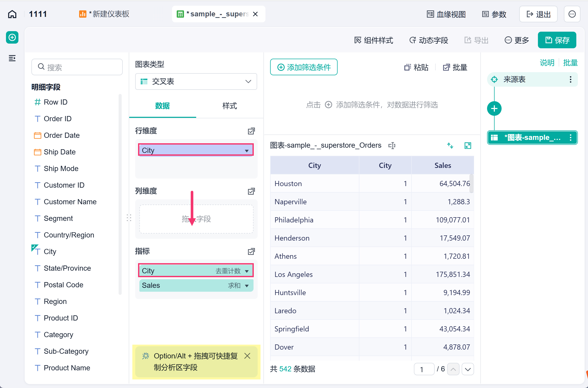
Task: Open the 交叉表 chart type dropdown
Action: [196, 81]
